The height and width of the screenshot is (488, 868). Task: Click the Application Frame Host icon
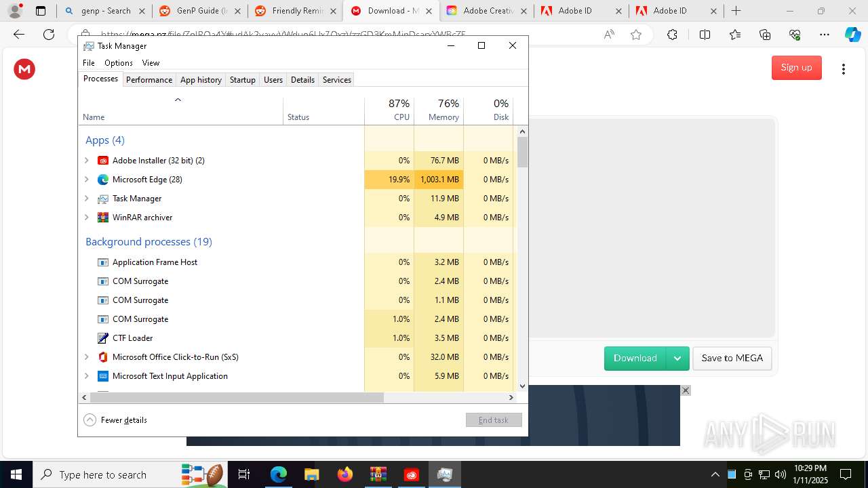(x=103, y=262)
